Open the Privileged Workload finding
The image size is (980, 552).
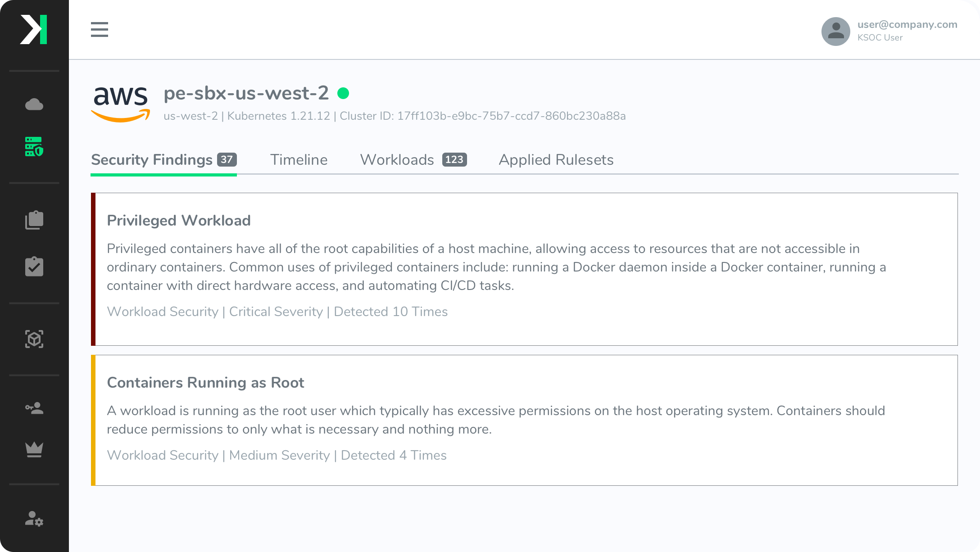[524, 269]
